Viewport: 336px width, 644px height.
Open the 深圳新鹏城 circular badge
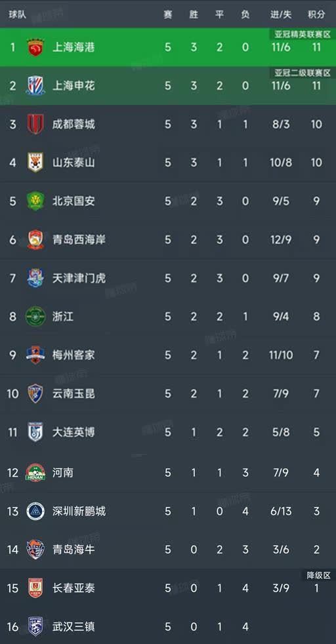pos(35,512)
